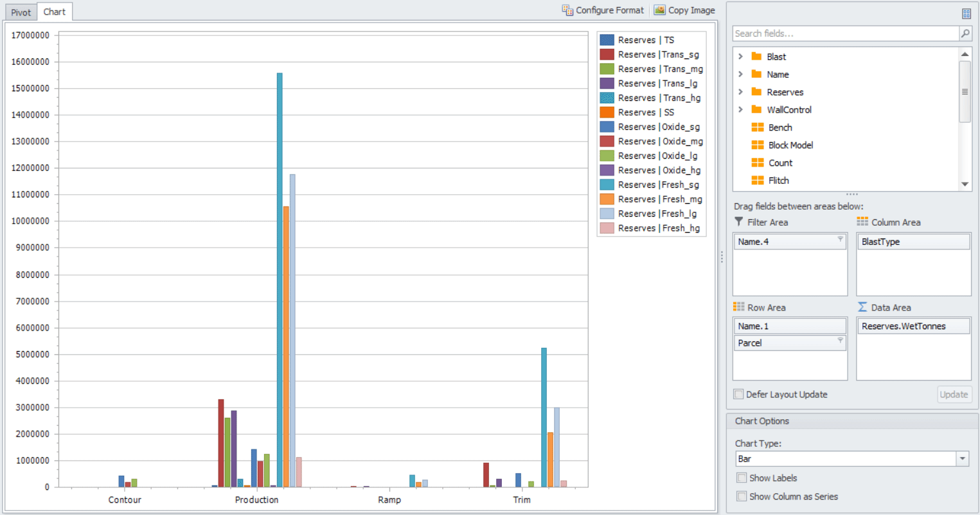Select the Block Model field icon

[758, 145]
